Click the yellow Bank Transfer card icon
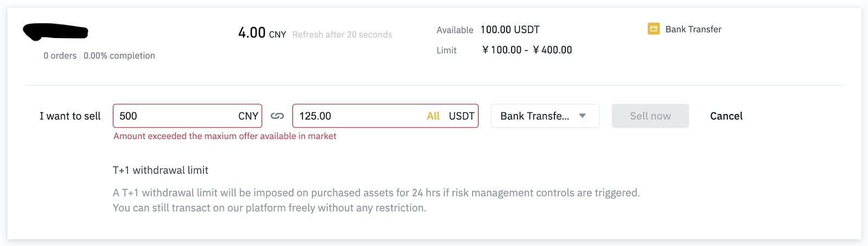The width and height of the screenshot is (868, 246). click(653, 29)
